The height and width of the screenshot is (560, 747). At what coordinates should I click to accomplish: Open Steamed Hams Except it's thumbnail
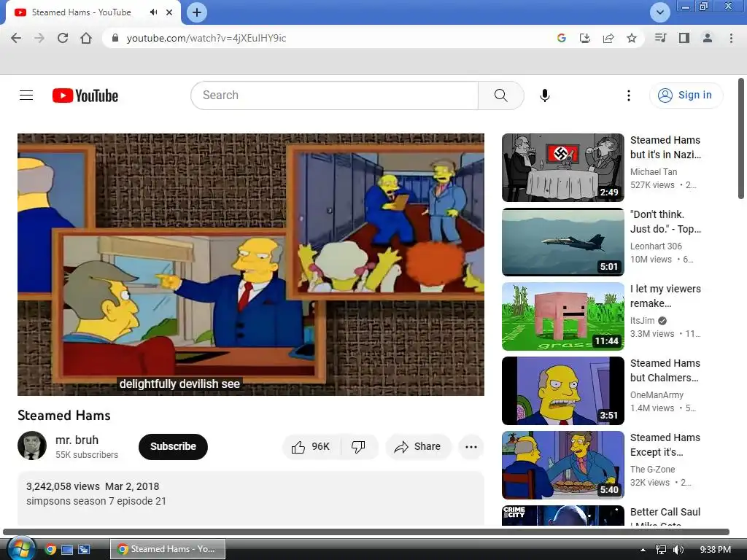click(562, 464)
